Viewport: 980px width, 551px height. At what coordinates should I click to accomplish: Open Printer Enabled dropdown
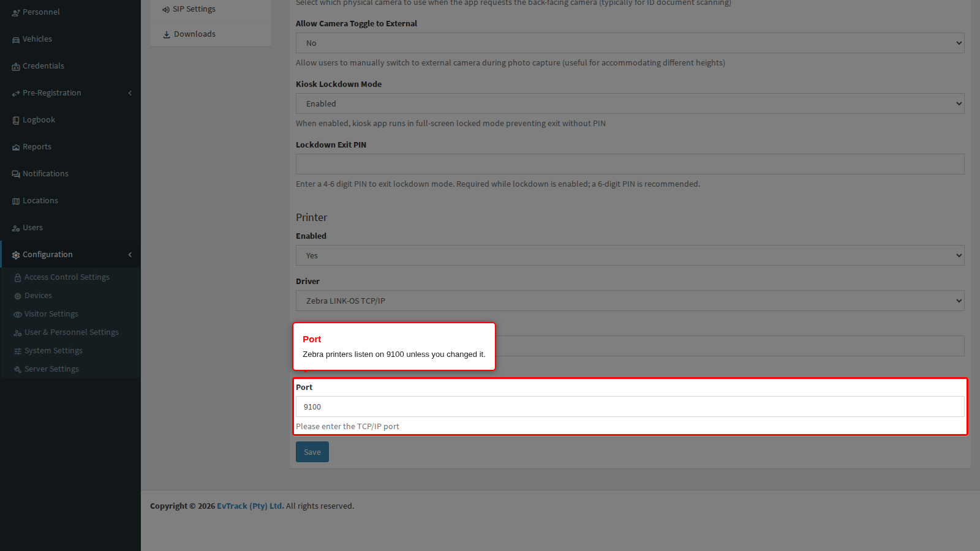tap(630, 255)
